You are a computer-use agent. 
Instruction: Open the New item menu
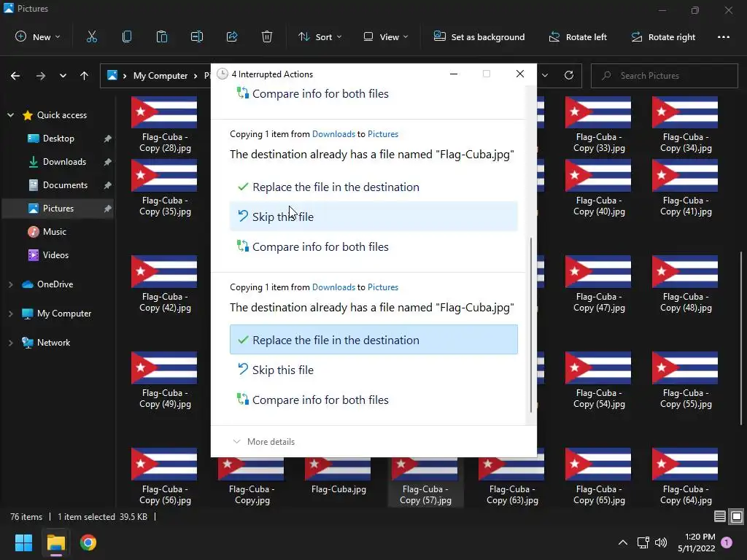pos(38,36)
